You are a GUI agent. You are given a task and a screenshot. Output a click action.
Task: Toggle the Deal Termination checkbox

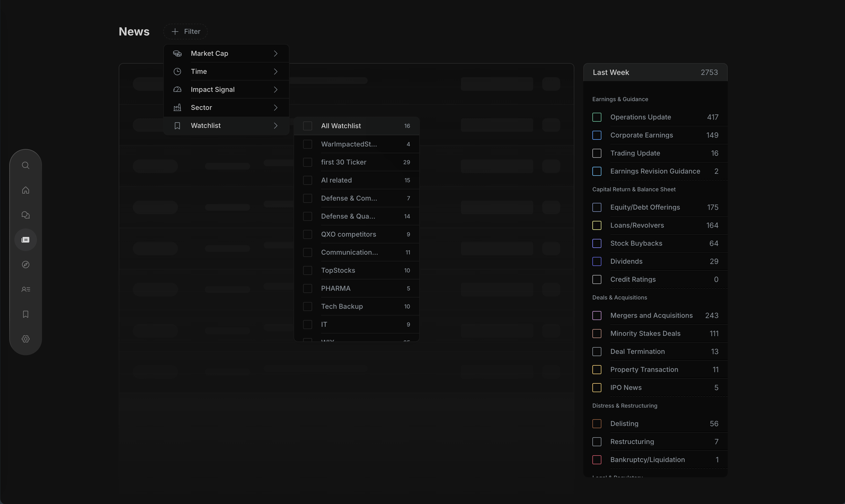[x=597, y=351]
